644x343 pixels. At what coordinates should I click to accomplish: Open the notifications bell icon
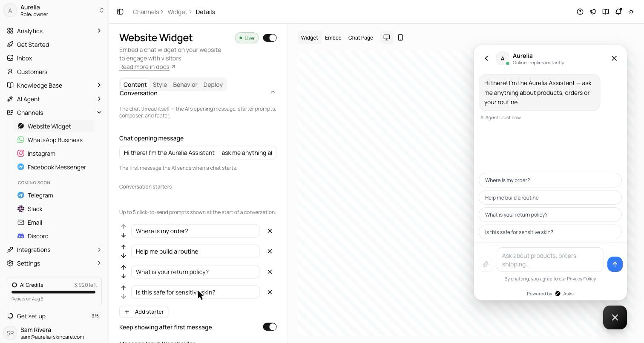coord(618,12)
